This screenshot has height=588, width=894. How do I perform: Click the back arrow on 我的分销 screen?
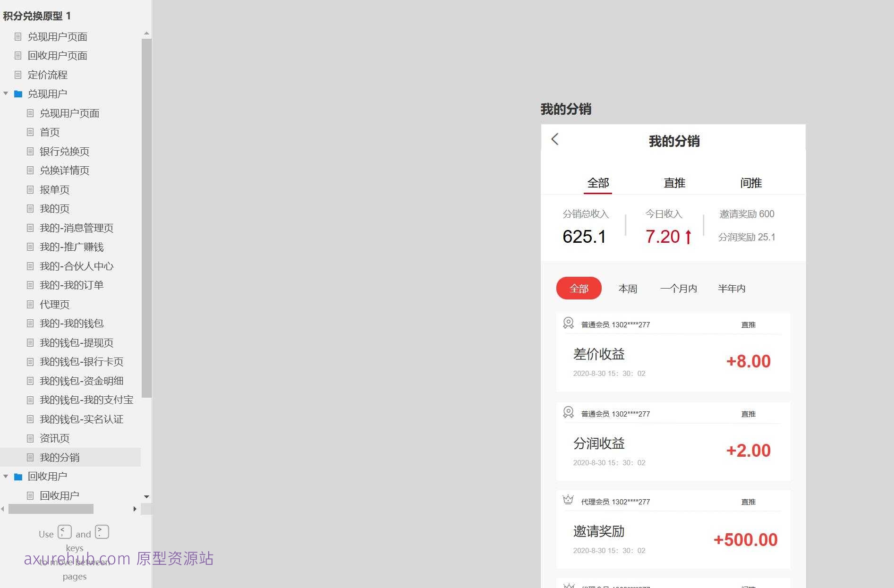(x=555, y=140)
